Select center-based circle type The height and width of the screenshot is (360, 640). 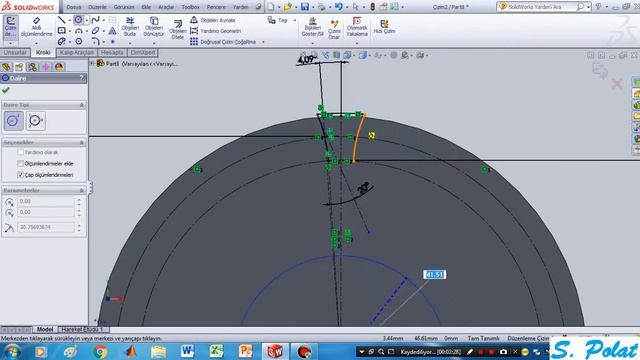point(13,121)
